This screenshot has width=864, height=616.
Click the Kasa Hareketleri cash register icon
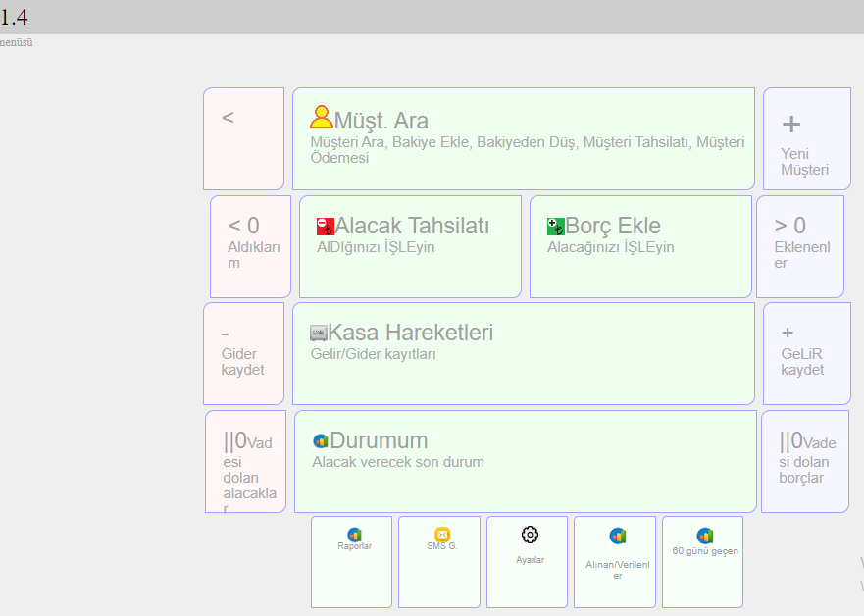point(319,334)
